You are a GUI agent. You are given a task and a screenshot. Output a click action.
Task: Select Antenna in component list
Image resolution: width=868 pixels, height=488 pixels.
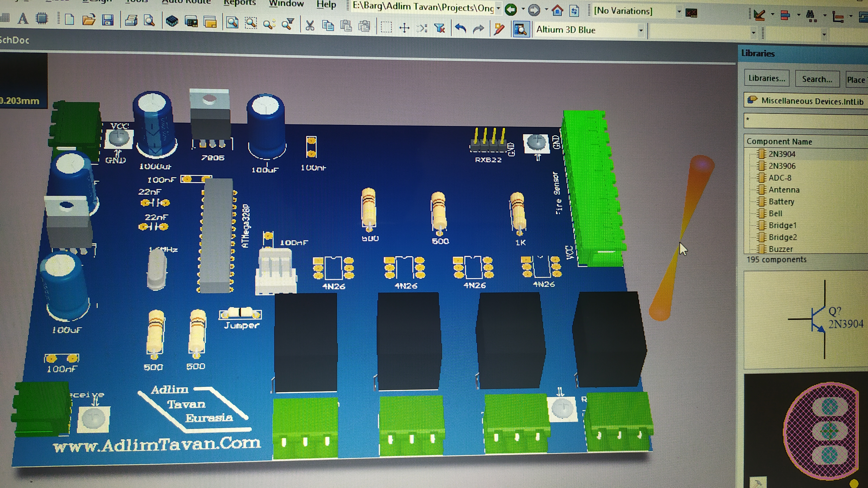pos(784,190)
